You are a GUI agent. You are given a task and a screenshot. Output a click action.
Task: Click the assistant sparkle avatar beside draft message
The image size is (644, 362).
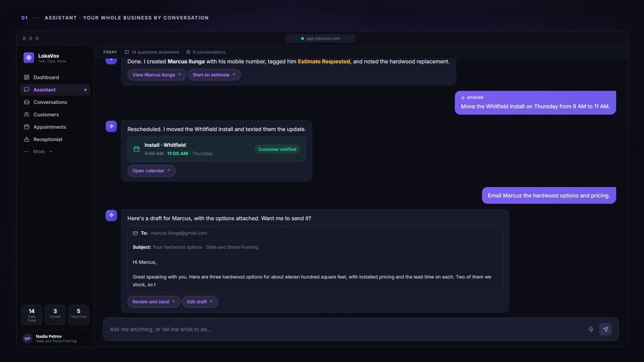coord(111,215)
